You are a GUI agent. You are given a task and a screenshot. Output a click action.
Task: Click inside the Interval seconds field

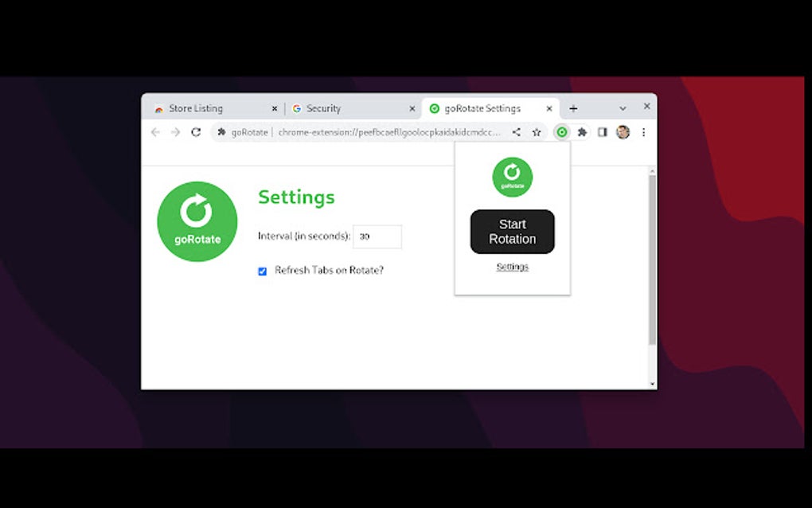click(377, 236)
